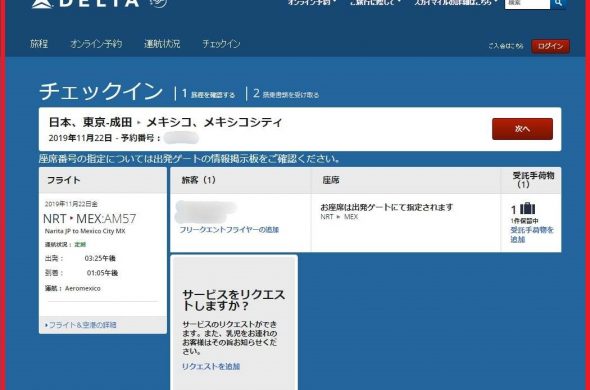Click the 2019年11月22日 booking date text
This screenshot has height=390, width=590.
[x=80, y=138]
